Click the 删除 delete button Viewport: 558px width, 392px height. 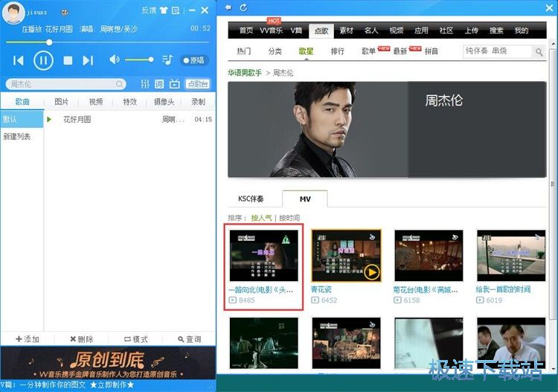coord(82,339)
